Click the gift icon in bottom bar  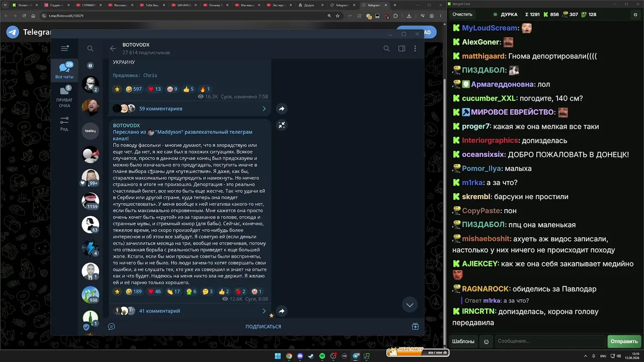(x=415, y=326)
